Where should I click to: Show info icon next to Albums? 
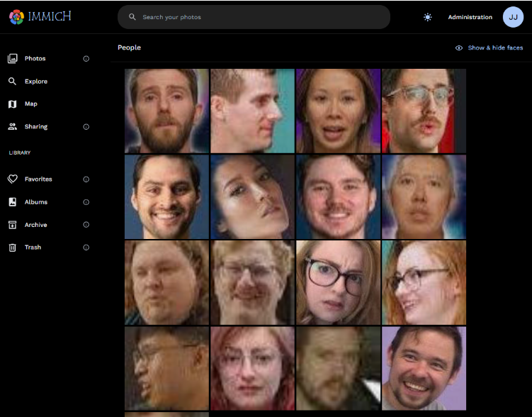click(86, 202)
